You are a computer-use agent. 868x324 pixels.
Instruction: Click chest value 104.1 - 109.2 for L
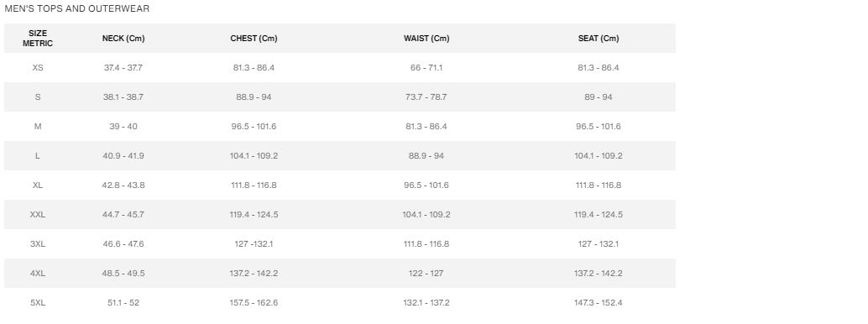254,155
